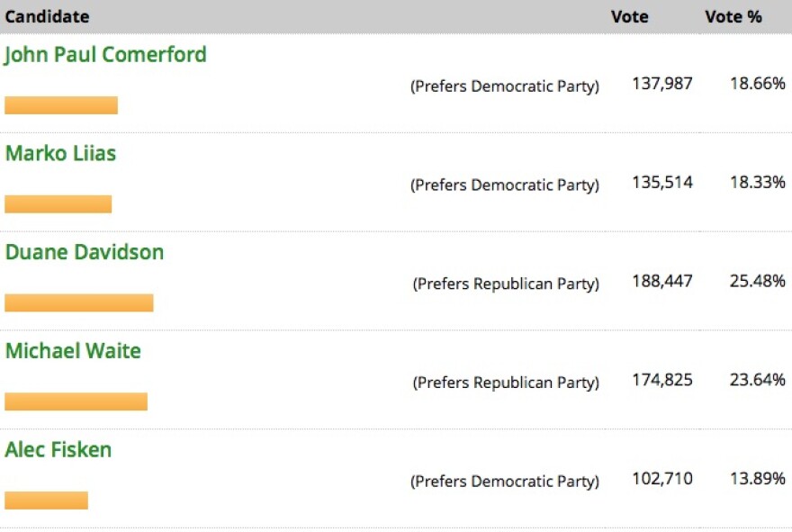Click Alec Fisken's orange vote bar
Image resolution: width=792 pixels, height=532 pixels.
coord(46,500)
